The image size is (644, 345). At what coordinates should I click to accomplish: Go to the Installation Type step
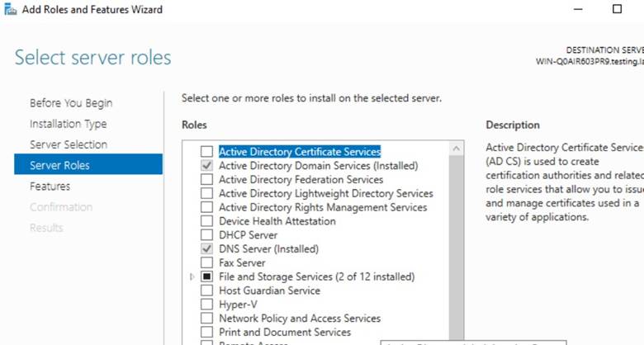click(68, 124)
